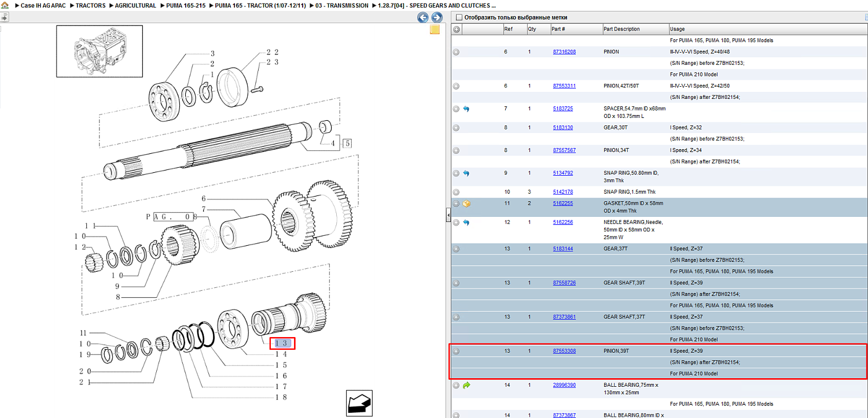Go to the home page icon

(5, 5)
